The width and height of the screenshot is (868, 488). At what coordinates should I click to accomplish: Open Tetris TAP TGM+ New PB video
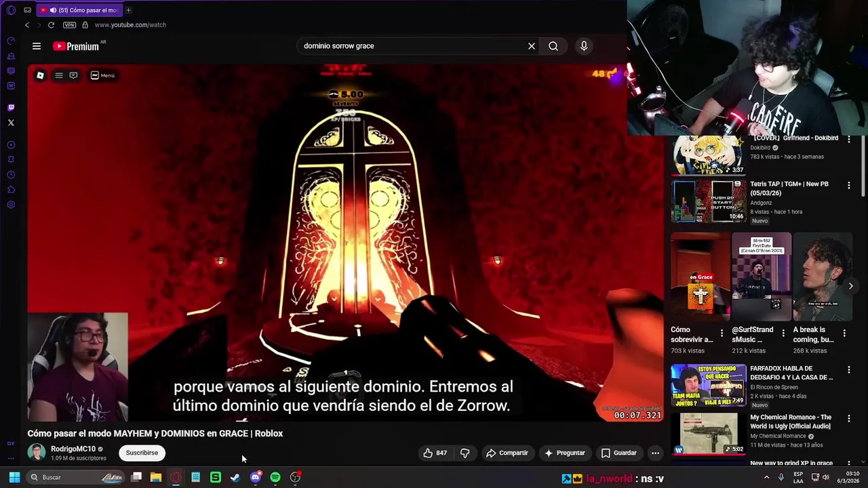coord(789,188)
